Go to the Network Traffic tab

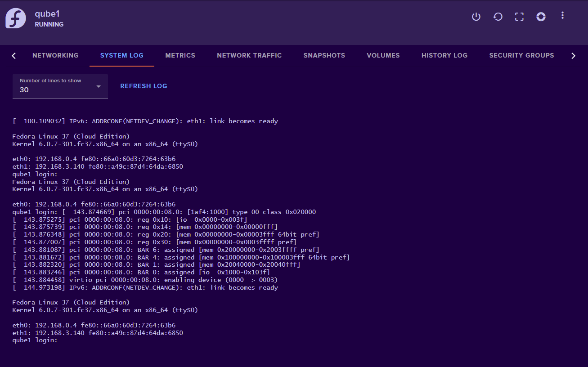click(249, 55)
